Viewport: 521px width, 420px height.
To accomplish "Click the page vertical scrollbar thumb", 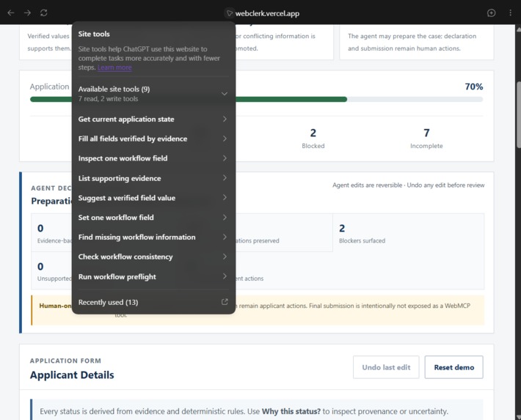I will pyautogui.click(x=518, y=114).
